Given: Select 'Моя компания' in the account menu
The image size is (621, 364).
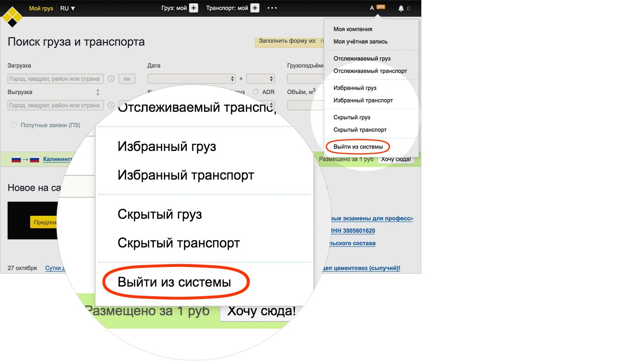Looking at the screenshot, I should pos(353,29).
